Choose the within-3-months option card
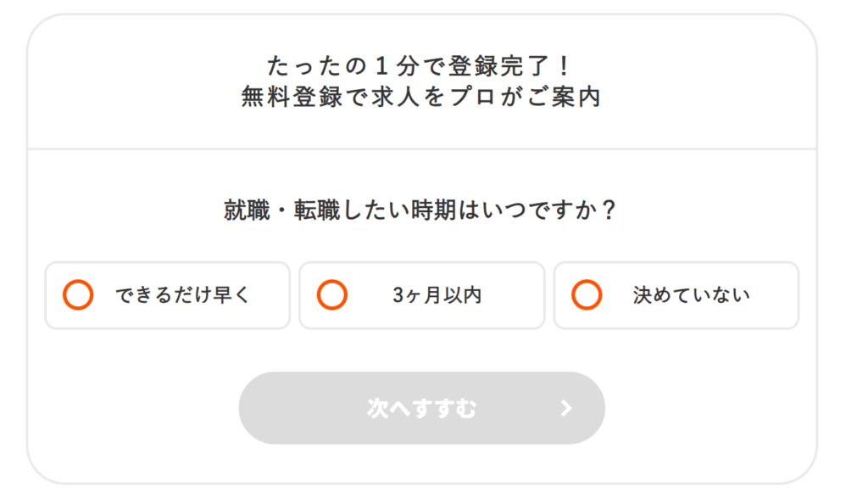This screenshot has height=504, width=868. point(421,295)
